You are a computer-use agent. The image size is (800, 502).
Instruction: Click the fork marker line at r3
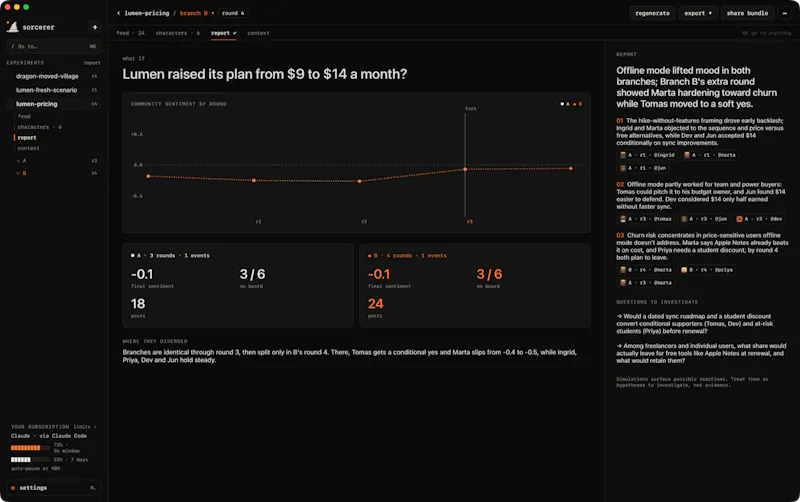click(465, 164)
